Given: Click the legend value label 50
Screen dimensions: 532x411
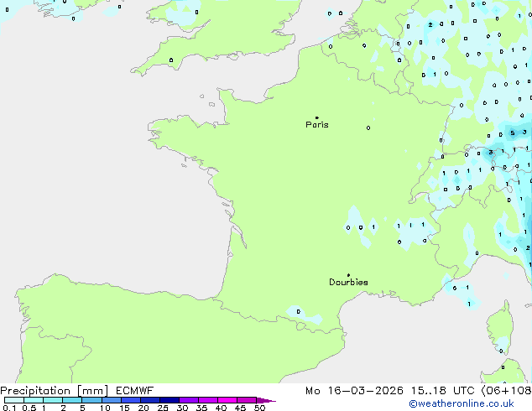Looking at the screenshot, I should pos(260,408).
